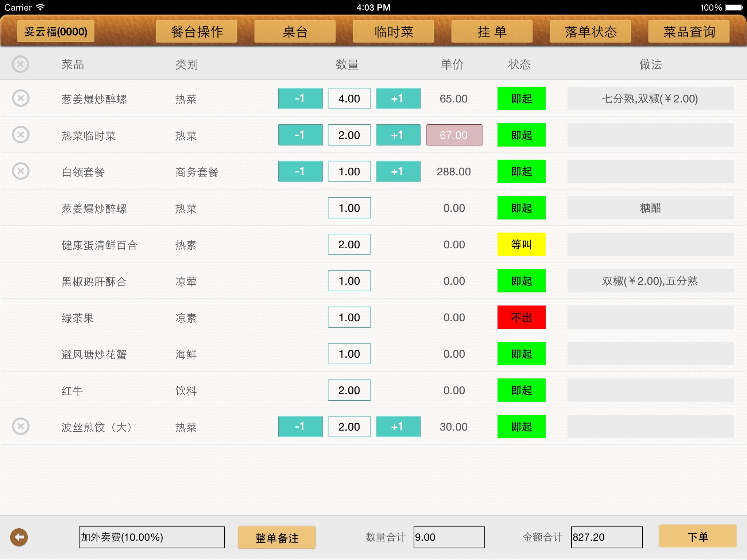
Task: Open empty cooking method for 波丝煎饺（大）
Action: (x=650, y=427)
